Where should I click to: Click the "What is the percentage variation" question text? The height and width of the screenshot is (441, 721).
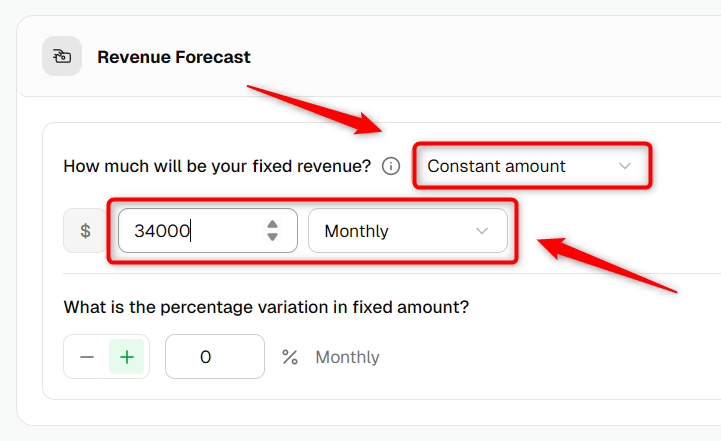266,307
